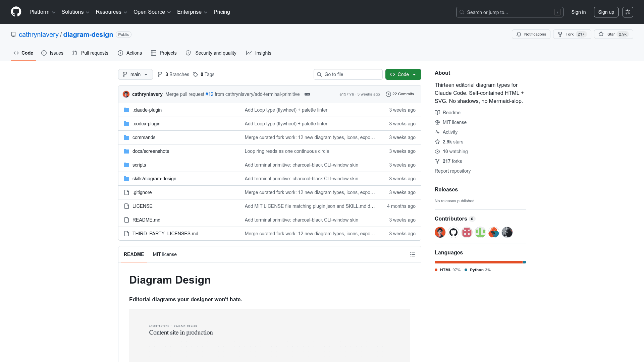Switch to the Insights tab
The width and height of the screenshot is (644, 362).
tap(259, 53)
